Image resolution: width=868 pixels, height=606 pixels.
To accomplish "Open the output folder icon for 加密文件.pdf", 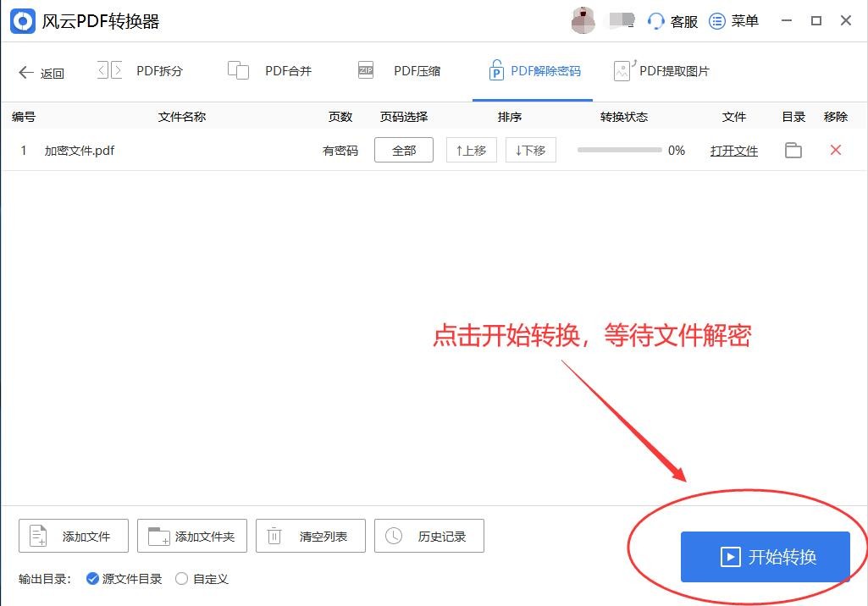I will (793, 150).
